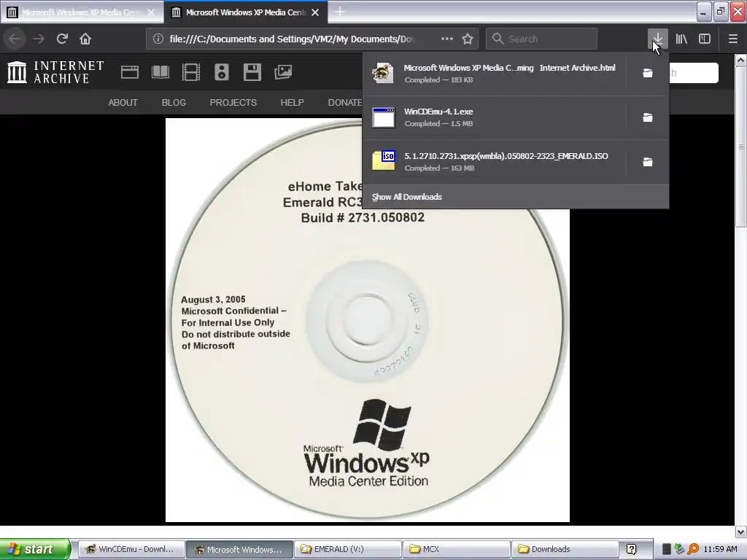Open the WinCDEmu-4.1.exe download entry
The image size is (747, 560).
pos(494,117)
